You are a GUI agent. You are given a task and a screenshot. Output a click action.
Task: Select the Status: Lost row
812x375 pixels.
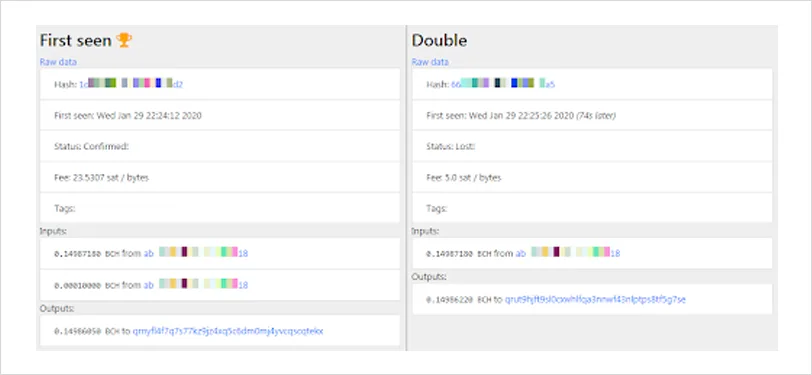592,147
